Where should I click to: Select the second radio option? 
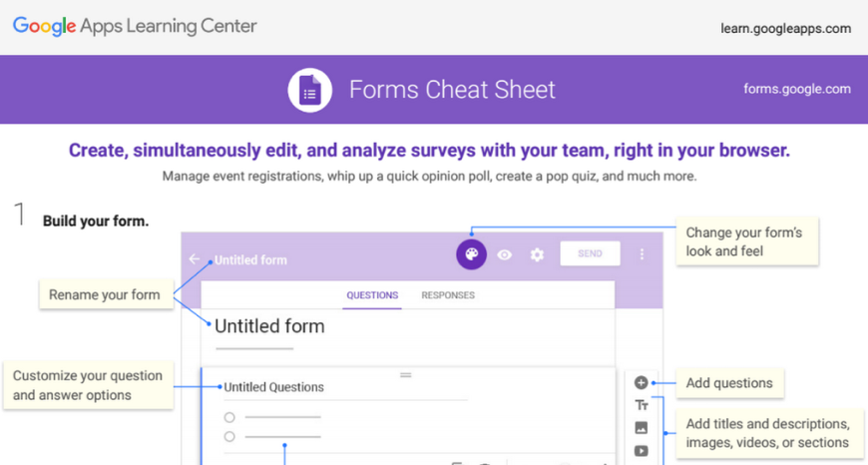(x=229, y=436)
